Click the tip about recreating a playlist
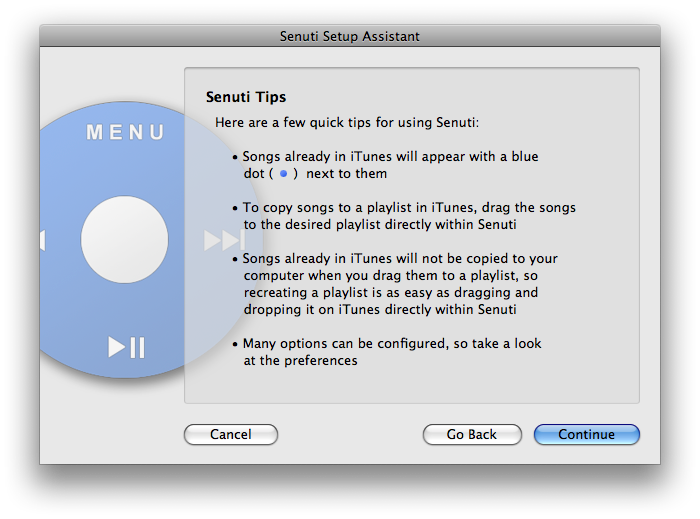 [400, 284]
